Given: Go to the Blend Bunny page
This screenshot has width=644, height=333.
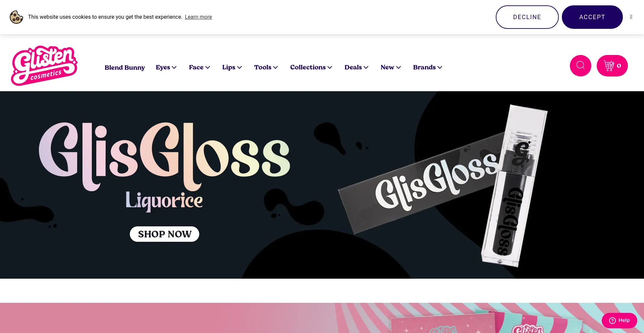Looking at the screenshot, I should click(x=125, y=67).
